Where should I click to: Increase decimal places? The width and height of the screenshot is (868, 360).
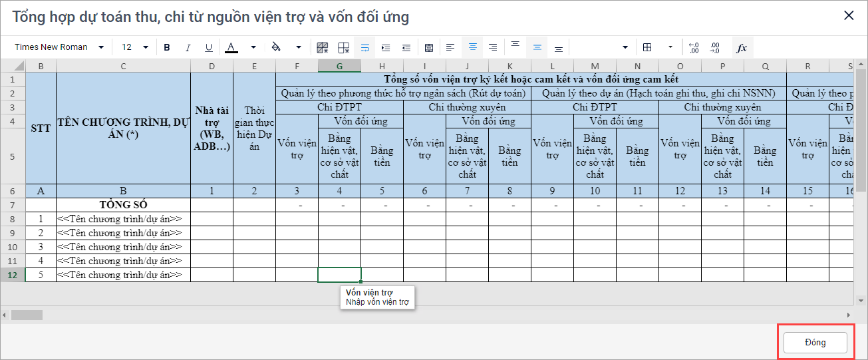(x=694, y=47)
